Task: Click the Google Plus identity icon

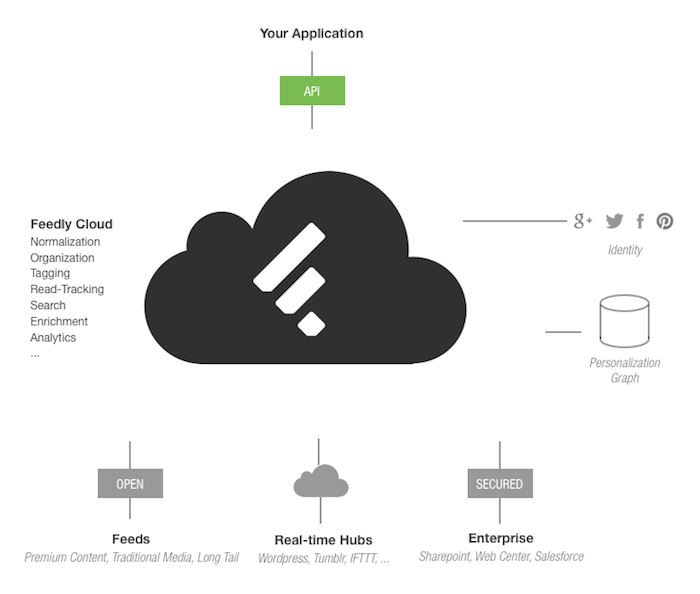Action: tap(583, 221)
